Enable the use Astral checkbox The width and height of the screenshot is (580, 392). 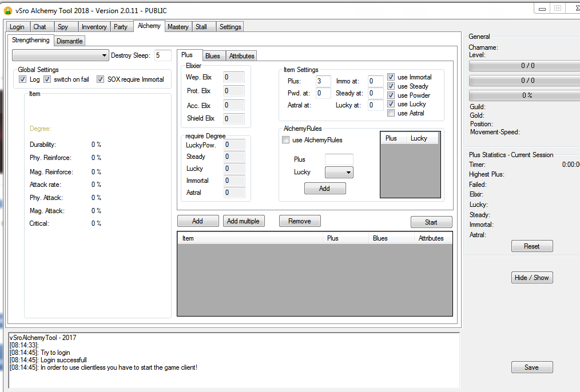pyautogui.click(x=391, y=113)
